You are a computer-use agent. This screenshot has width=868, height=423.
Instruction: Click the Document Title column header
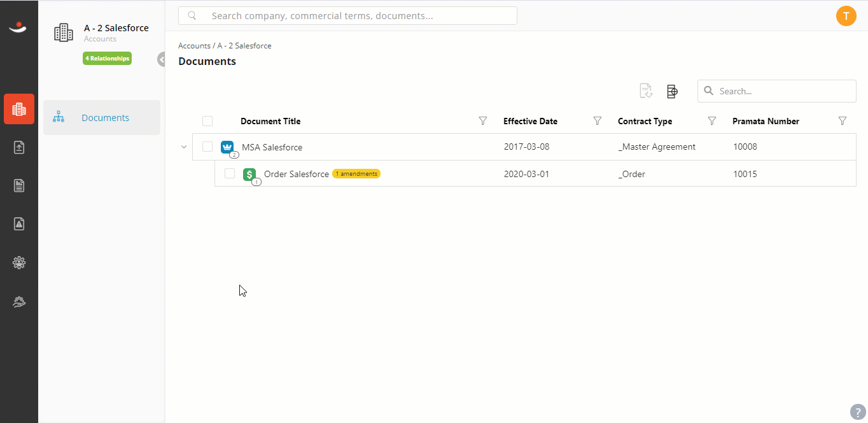click(x=270, y=121)
